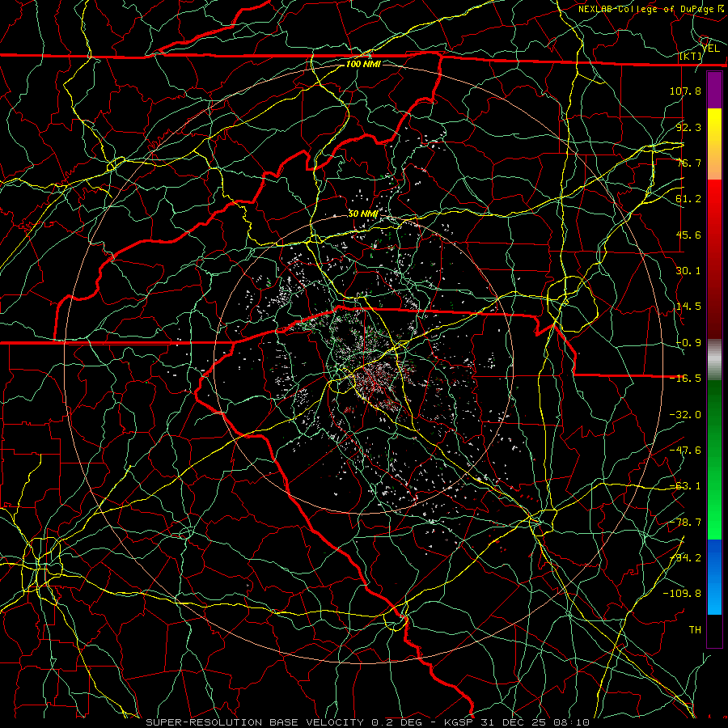Image resolution: width=728 pixels, height=728 pixels.
Task: Click the 50 NMI range ring label
Action: pos(362,214)
